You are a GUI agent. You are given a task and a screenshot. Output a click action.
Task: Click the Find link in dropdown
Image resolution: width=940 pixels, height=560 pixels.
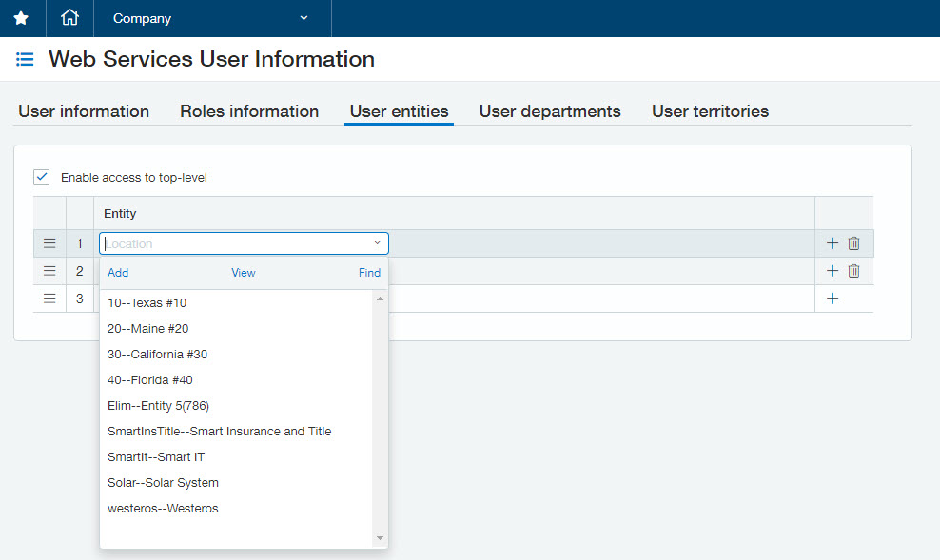point(369,273)
